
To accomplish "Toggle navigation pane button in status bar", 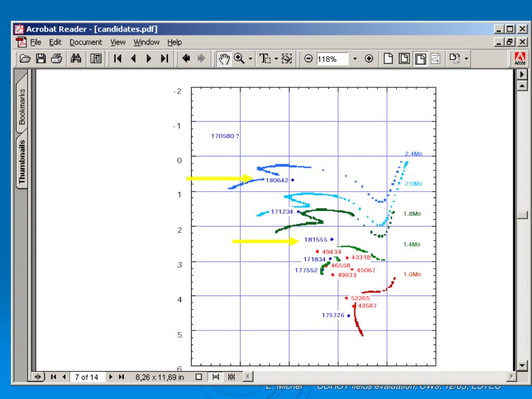I will coord(38,377).
